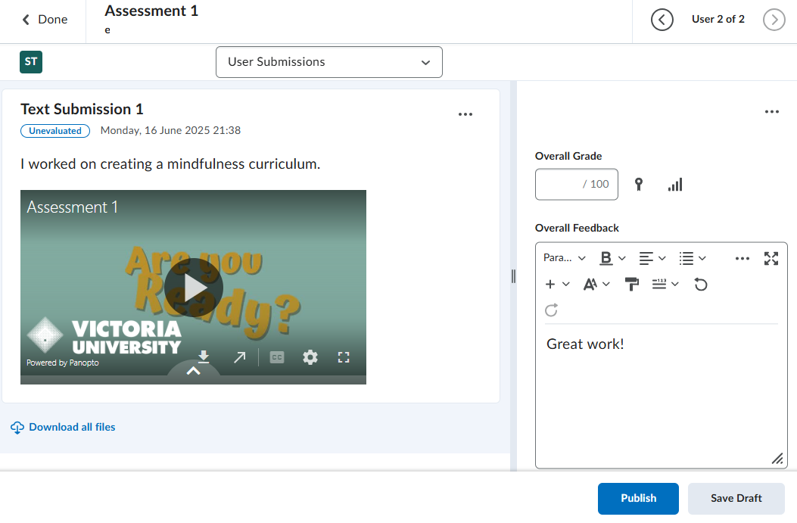Show more editor actions ellipsis
The image size is (797, 523).
point(742,258)
